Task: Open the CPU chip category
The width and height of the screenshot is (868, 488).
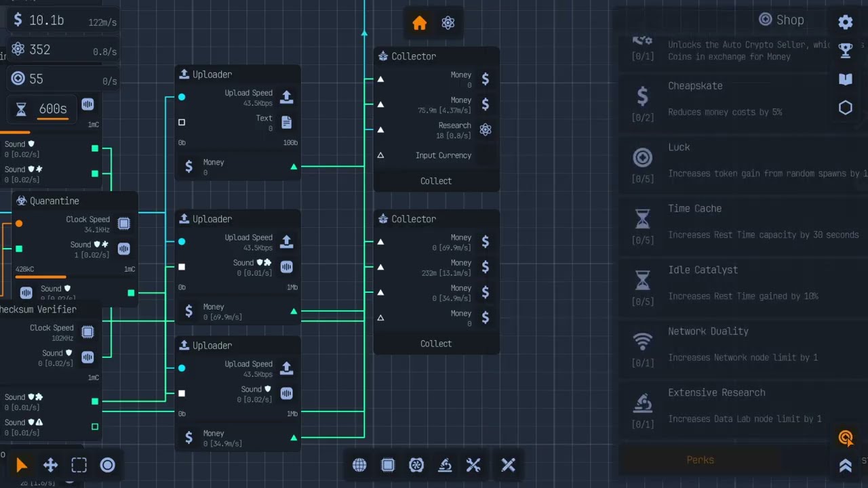Action: point(388,465)
